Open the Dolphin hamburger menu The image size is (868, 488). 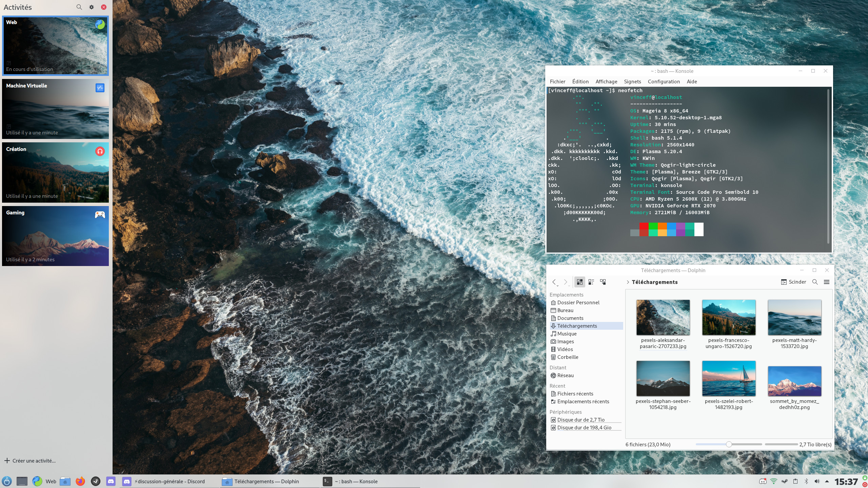point(827,282)
